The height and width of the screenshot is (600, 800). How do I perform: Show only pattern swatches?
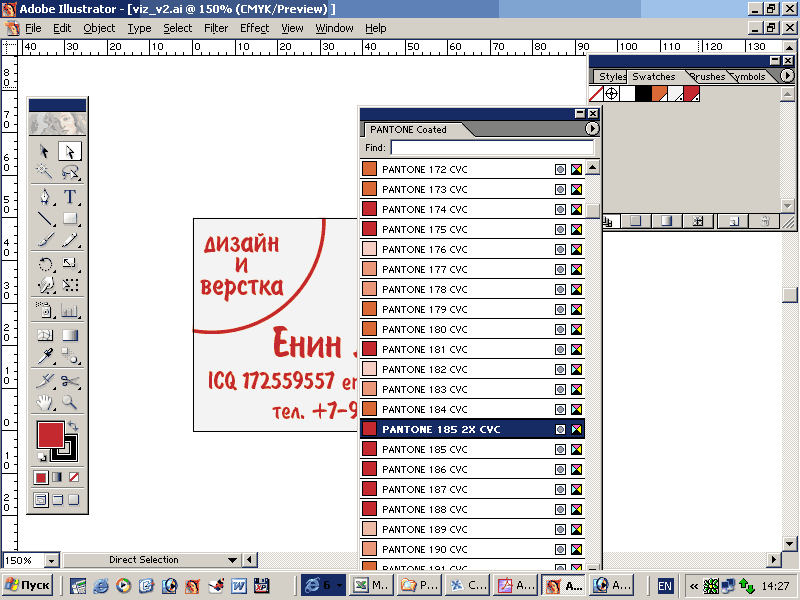tap(697, 221)
